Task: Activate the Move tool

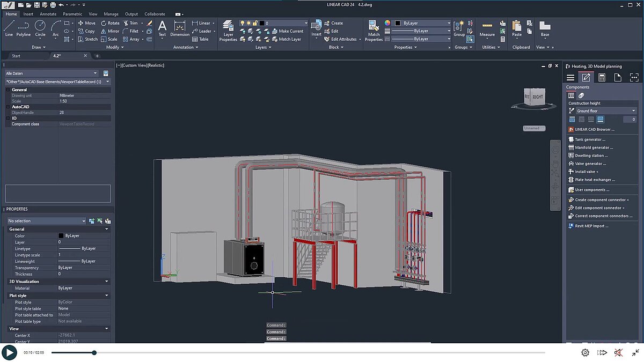Action: coord(86,23)
